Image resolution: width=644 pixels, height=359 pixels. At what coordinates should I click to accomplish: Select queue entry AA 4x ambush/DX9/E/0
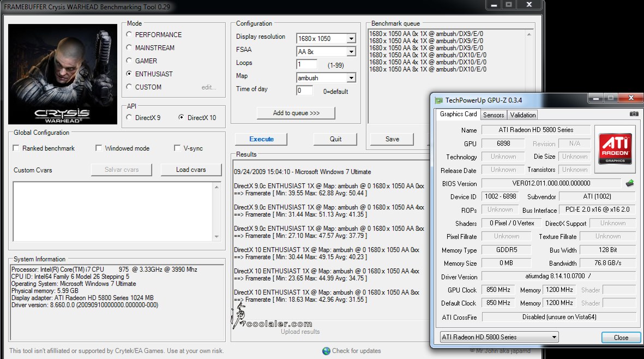coord(426,41)
